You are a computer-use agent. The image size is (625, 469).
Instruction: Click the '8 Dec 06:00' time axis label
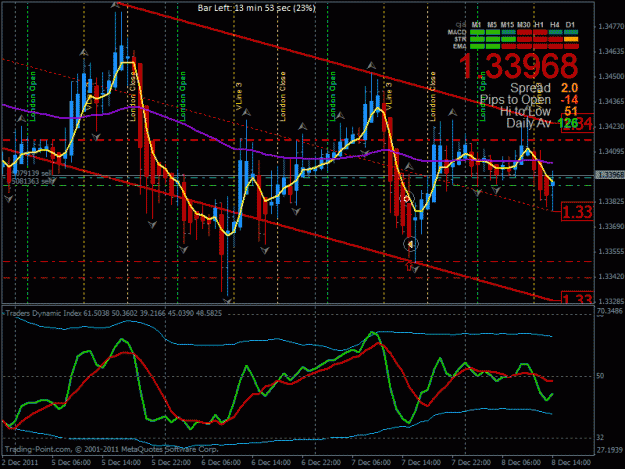click(521, 463)
